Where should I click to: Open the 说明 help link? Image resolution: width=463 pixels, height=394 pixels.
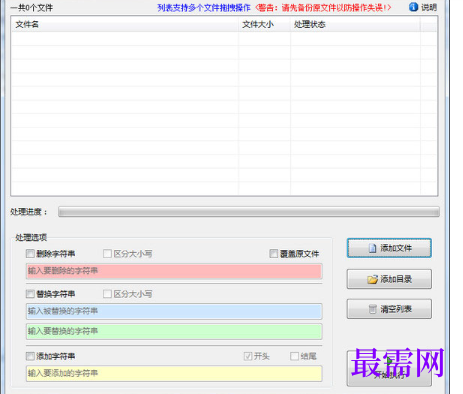429,7
